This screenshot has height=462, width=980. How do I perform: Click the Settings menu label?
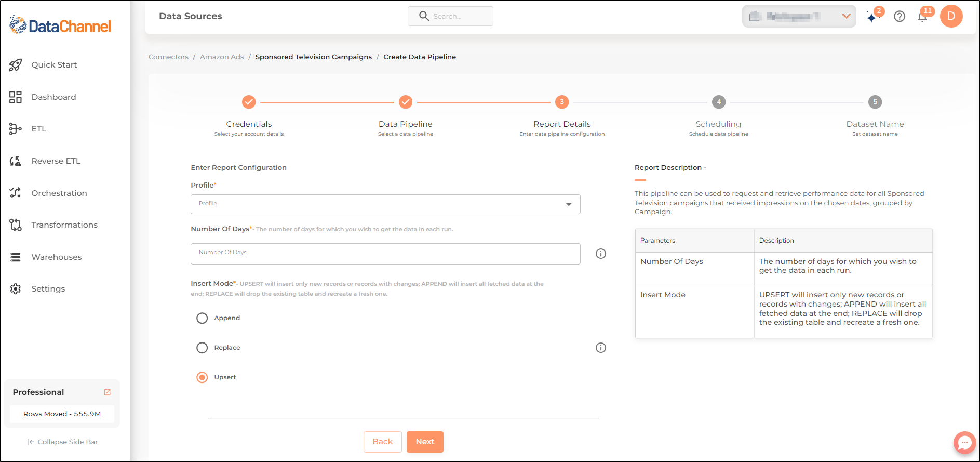[48, 289]
